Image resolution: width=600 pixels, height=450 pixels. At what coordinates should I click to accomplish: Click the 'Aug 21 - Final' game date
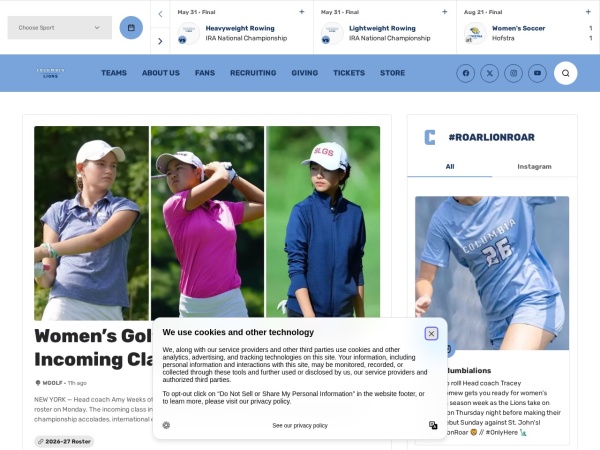(x=483, y=12)
